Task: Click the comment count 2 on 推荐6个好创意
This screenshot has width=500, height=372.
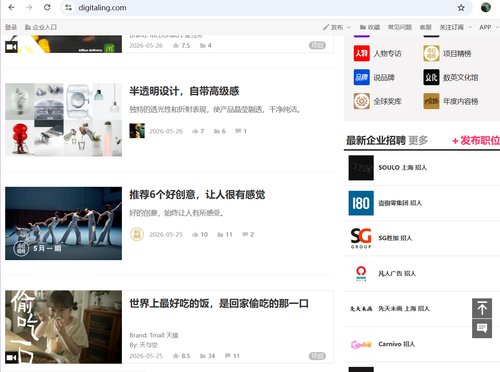Action: pyautogui.click(x=248, y=235)
